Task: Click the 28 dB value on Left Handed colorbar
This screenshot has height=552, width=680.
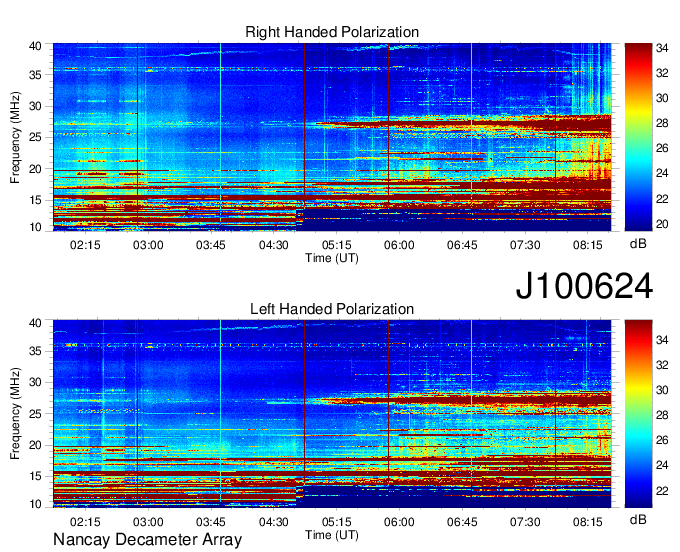Action: click(662, 415)
